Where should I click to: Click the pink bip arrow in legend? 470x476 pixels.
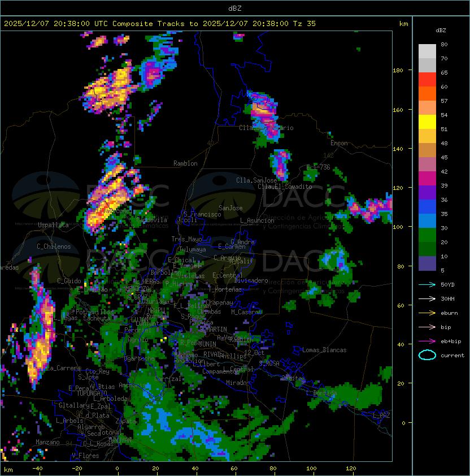click(427, 327)
